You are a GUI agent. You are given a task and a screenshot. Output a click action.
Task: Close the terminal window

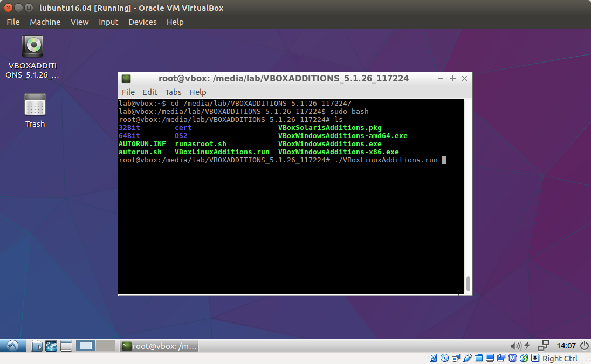point(464,78)
